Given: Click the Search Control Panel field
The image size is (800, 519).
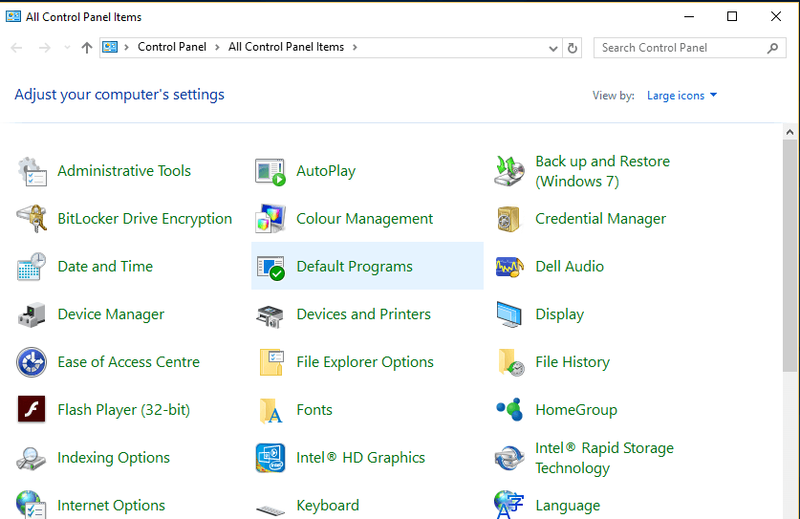Looking at the screenshot, I should point(689,48).
